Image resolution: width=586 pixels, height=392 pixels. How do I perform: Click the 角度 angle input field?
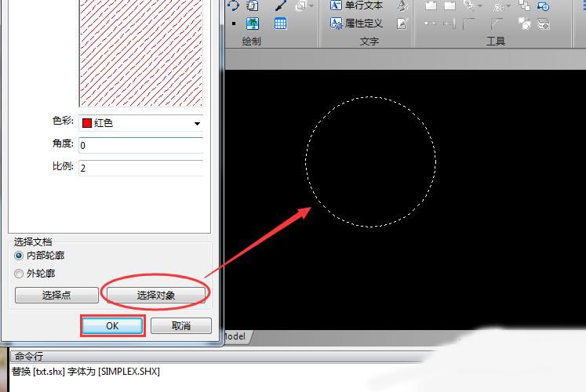click(141, 145)
